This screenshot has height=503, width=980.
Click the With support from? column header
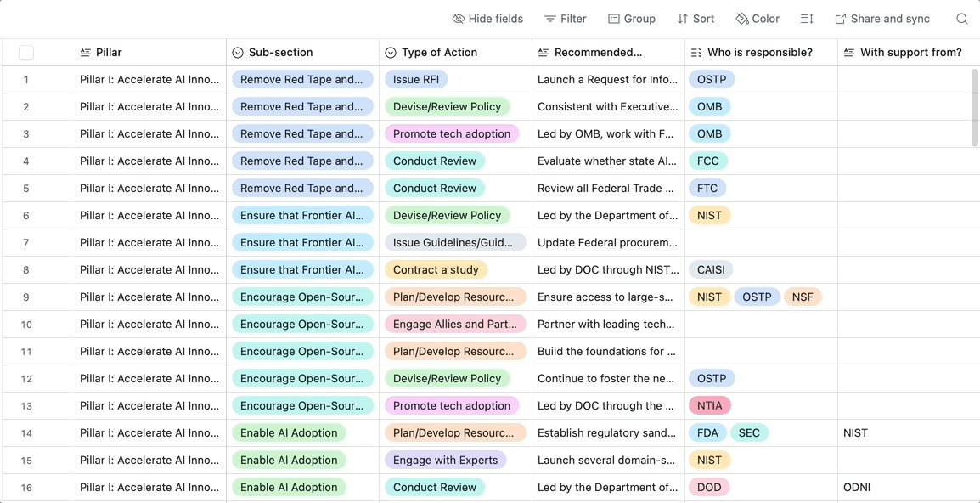tap(909, 53)
